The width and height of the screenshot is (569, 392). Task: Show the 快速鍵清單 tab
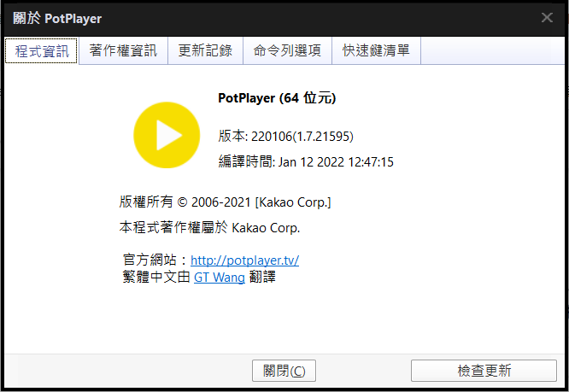click(376, 50)
